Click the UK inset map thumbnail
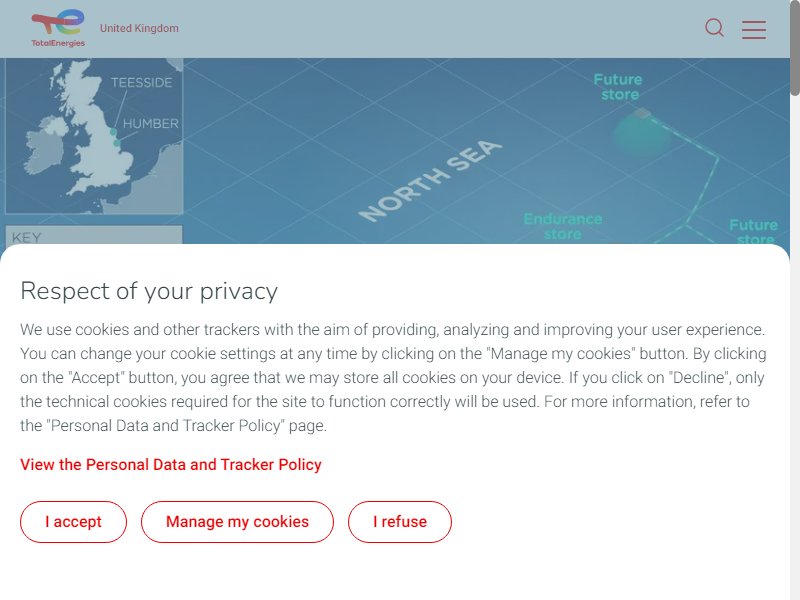The height and width of the screenshot is (600, 800). coord(94,136)
